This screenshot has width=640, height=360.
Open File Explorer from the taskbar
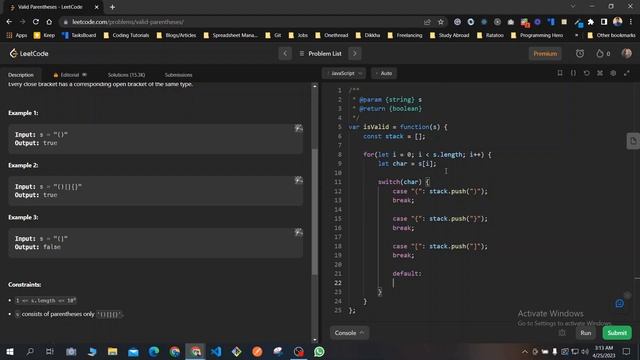113,351
